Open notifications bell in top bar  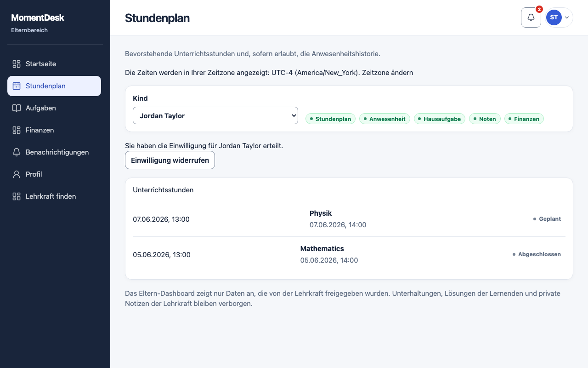click(531, 17)
